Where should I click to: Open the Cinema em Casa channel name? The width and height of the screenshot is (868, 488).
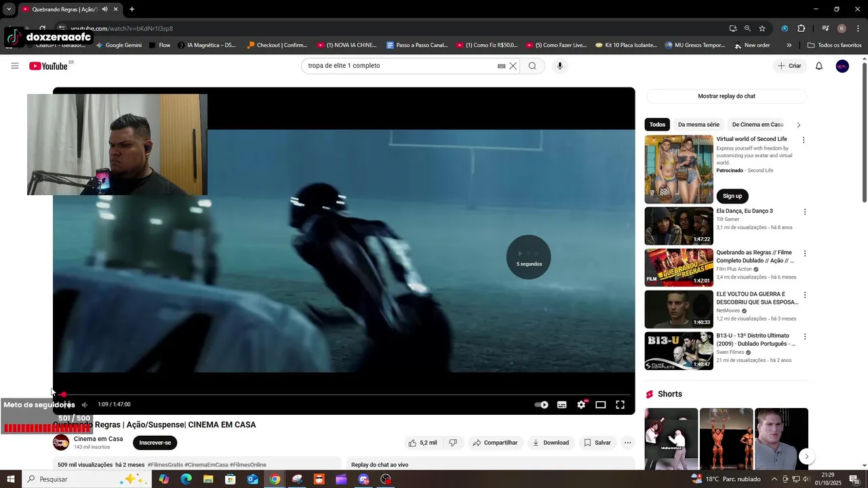pyautogui.click(x=98, y=439)
